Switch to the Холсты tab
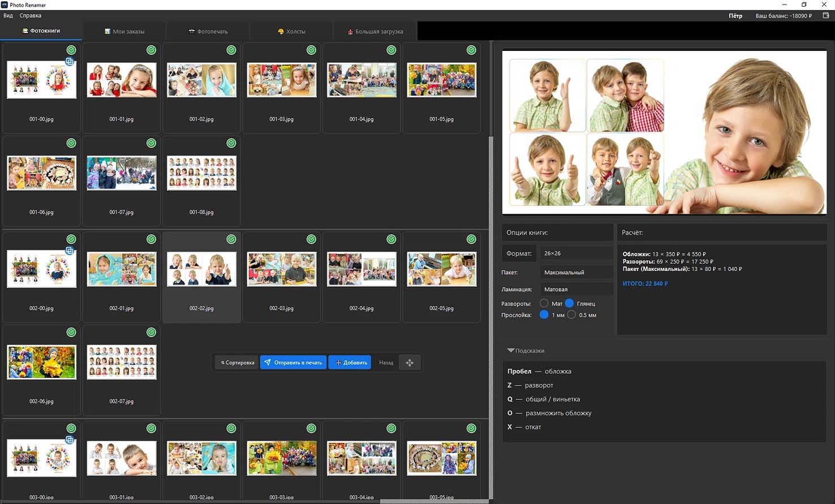The height and width of the screenshot is (504, 835). tap(291, 32)
